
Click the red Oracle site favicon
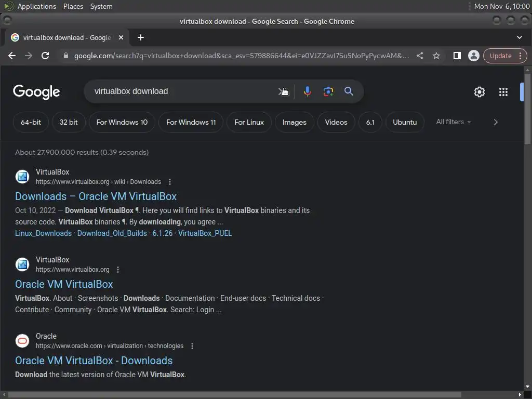pos(22,341)
